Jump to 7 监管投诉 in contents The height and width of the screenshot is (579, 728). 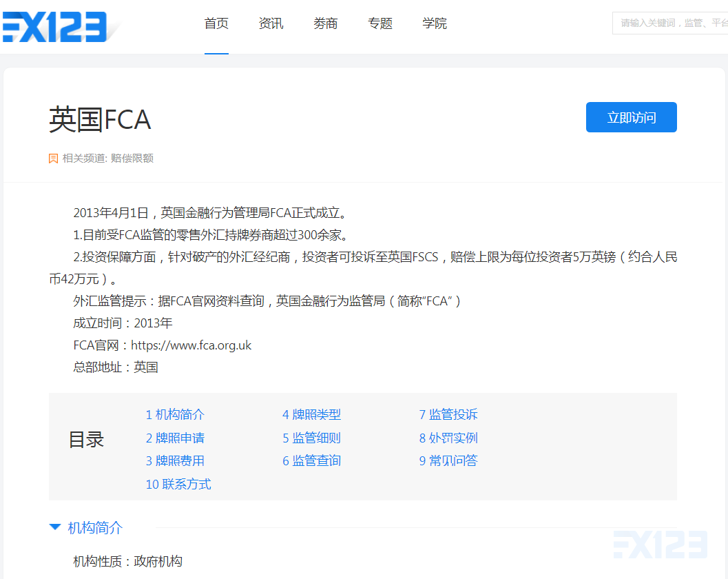point(448,414)
